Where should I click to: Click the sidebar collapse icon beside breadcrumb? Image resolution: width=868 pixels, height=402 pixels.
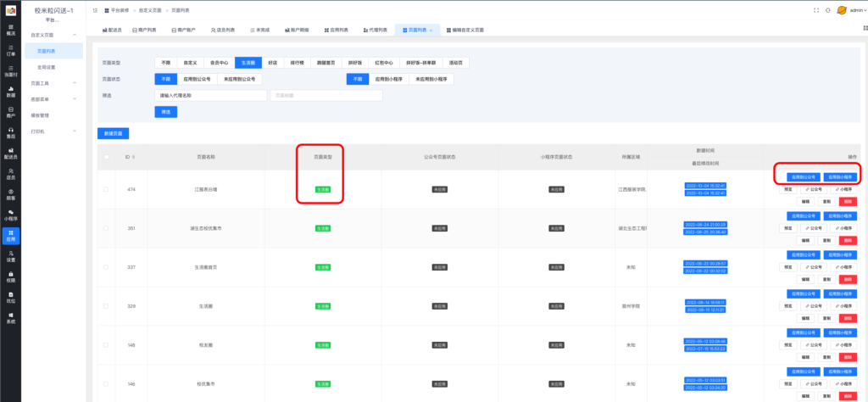(x=94, y=10)
